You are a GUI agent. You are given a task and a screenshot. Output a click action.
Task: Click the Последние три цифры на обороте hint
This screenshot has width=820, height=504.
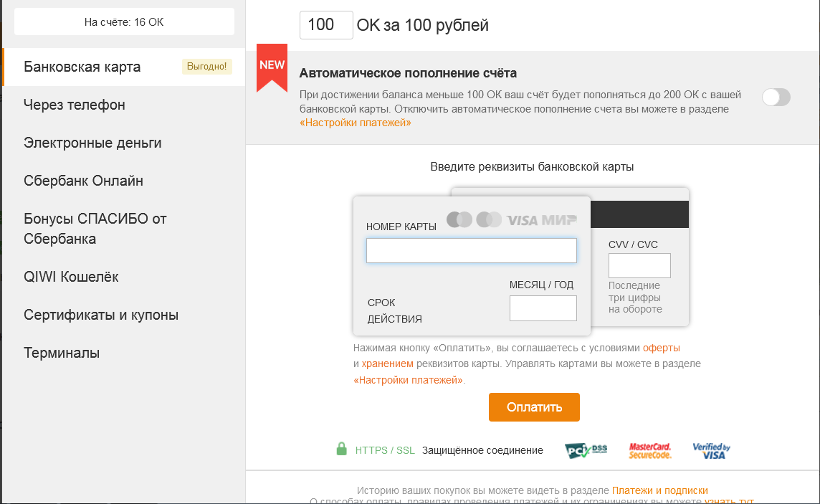tap(635, 298)
